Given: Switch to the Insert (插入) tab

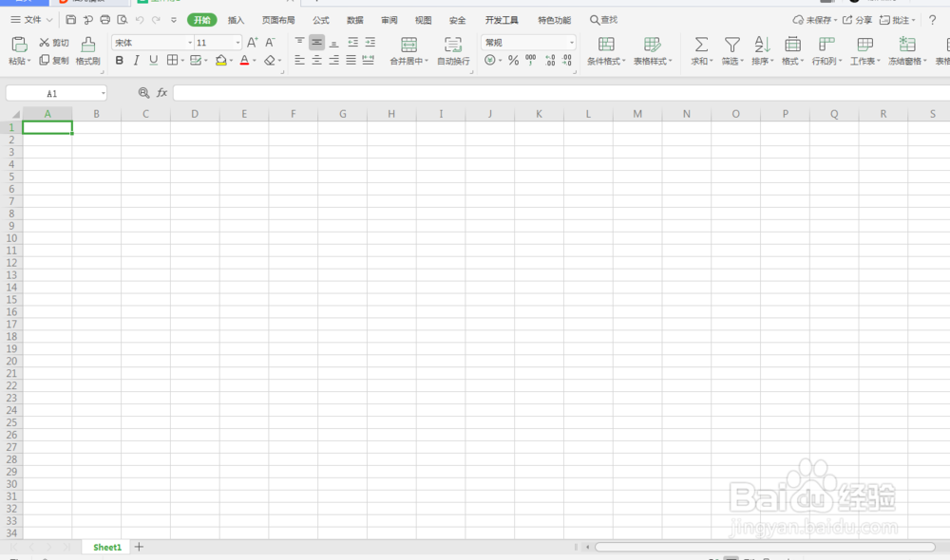Looking at the screenshot, I should point(236,20).
